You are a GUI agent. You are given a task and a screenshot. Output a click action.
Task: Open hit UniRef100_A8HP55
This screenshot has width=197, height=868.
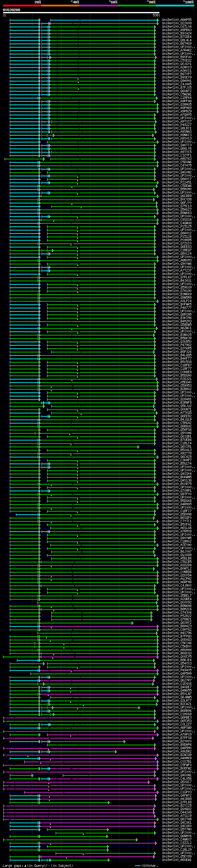click(177, 20)
